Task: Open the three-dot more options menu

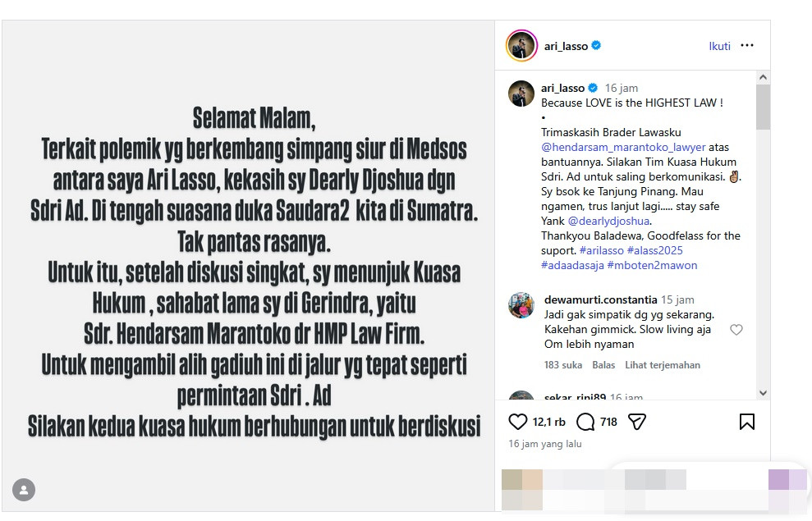Action: 747,45
